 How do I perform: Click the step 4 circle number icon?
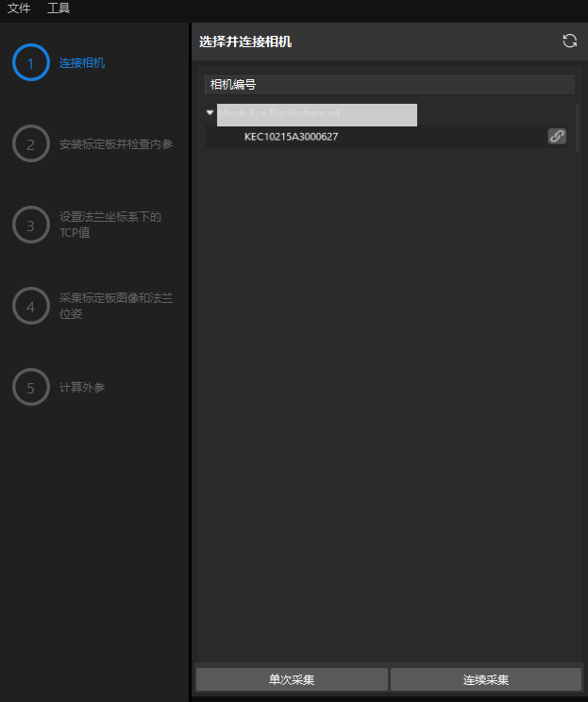[31, 306]
